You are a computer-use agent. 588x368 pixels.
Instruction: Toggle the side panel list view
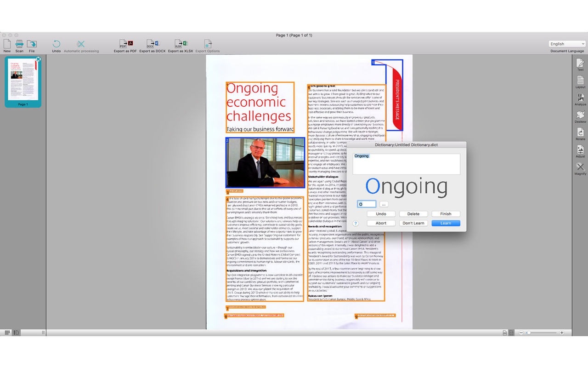click(x=17, y=332)
